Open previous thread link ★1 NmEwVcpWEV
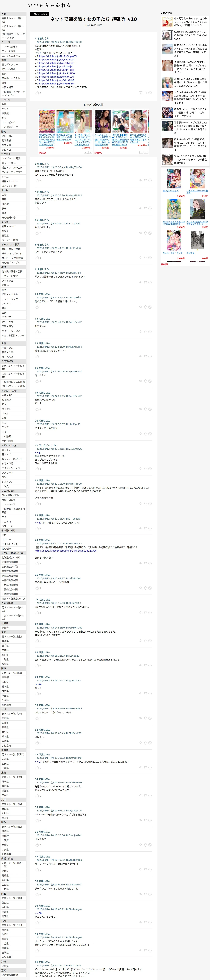This screenshot has height=980, width=210. tap(58, 56)
